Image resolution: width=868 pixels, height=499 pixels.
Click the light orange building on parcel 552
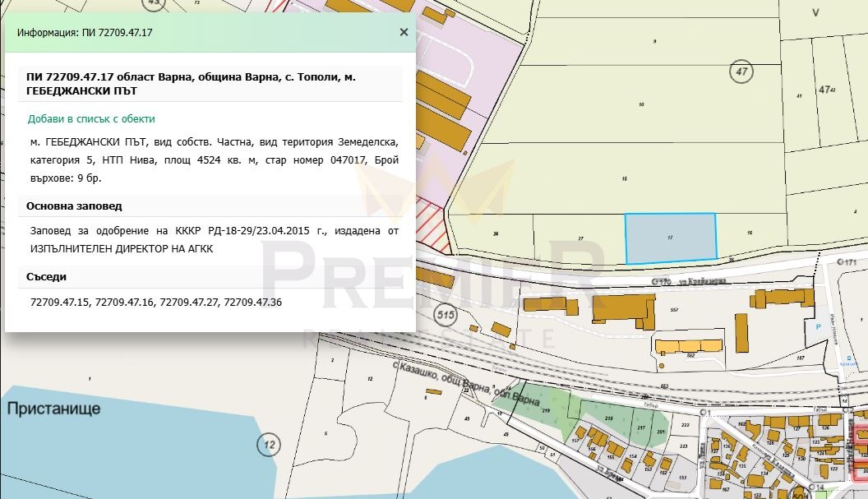pyautogui.click(x=689, y=346)
